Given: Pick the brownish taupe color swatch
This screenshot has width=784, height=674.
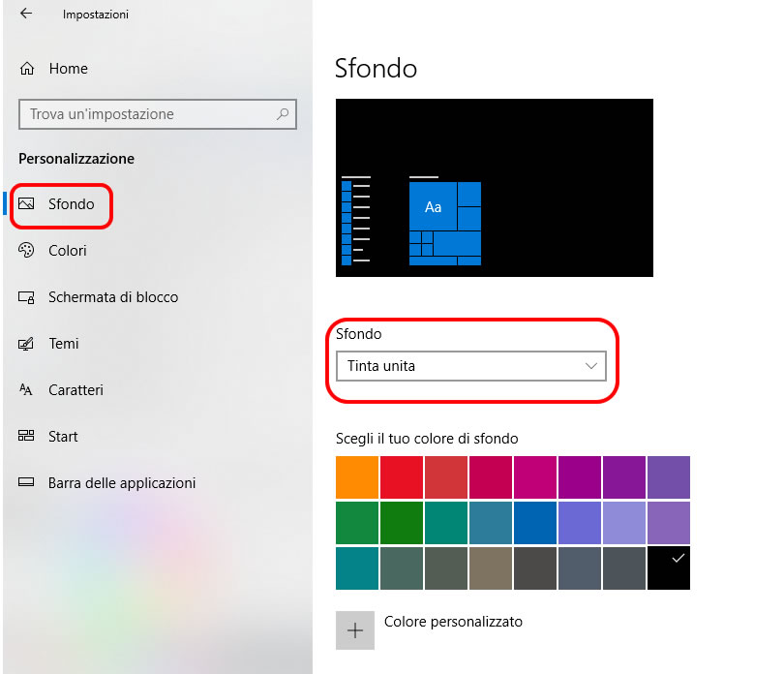Looking at the screenshot, I should click(x=491, y=567).
